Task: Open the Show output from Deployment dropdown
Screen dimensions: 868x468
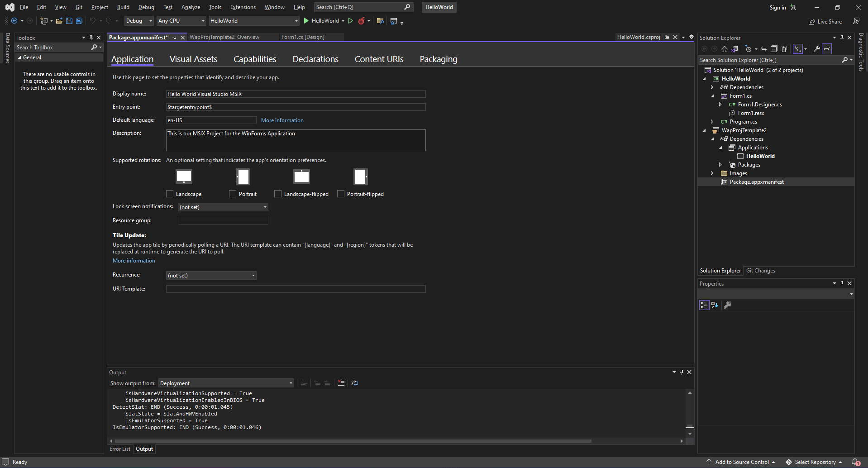Action: pos(226,383)
